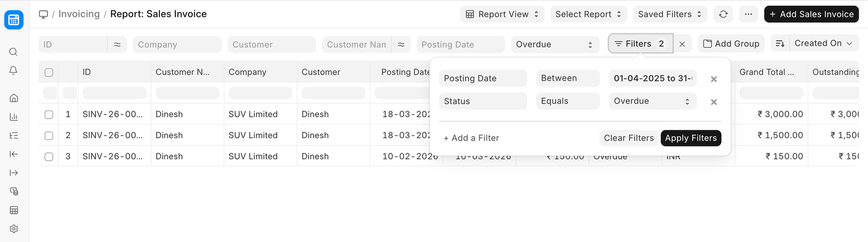The image size is (868, 242).
Task: Click the refresh report icon
Action: point(723,14)
